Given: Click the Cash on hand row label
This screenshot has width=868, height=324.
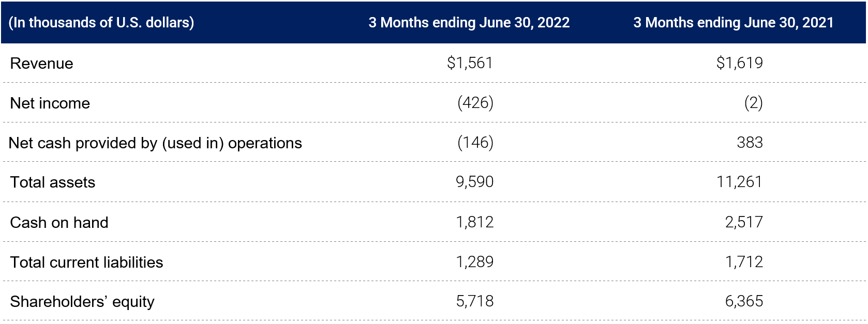Looking at the screenshot, I should [x=59, y=223].
